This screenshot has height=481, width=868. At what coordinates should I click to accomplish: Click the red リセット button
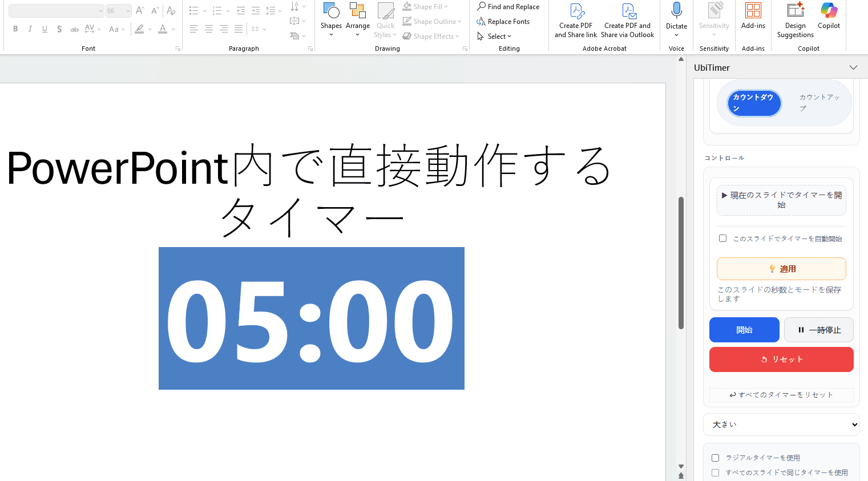pyautogui.click(x=781, y=359)
